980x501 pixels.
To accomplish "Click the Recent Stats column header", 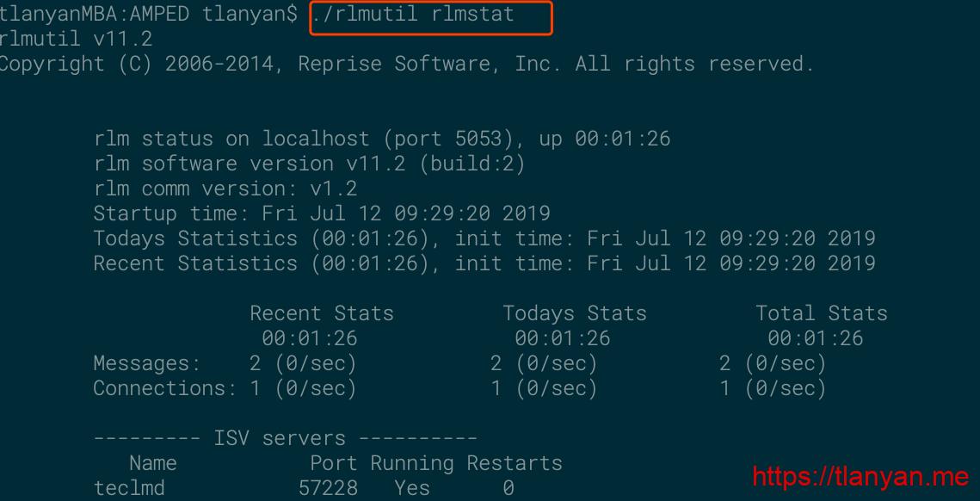I will point(321,313).
